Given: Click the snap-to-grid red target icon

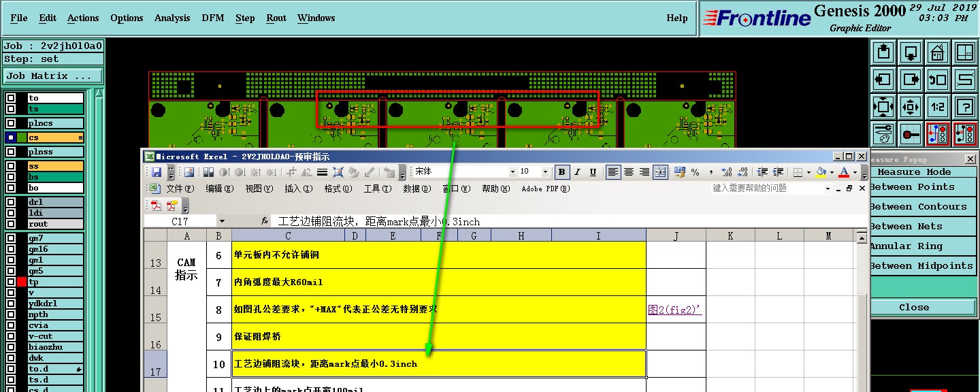Looking at the screenshot, I should (911, 134).
